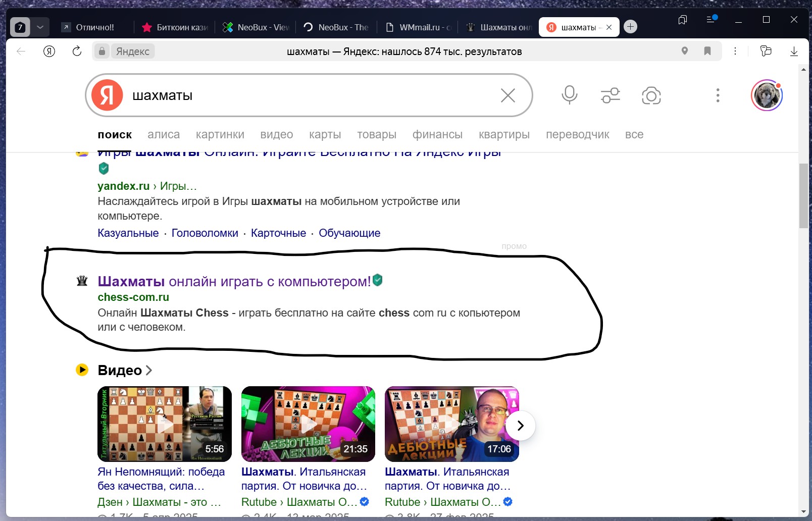The height and width of the screenshot is (521, 812).
Task: Open the yandex.ru › Игры link
Action: point(147,186)
